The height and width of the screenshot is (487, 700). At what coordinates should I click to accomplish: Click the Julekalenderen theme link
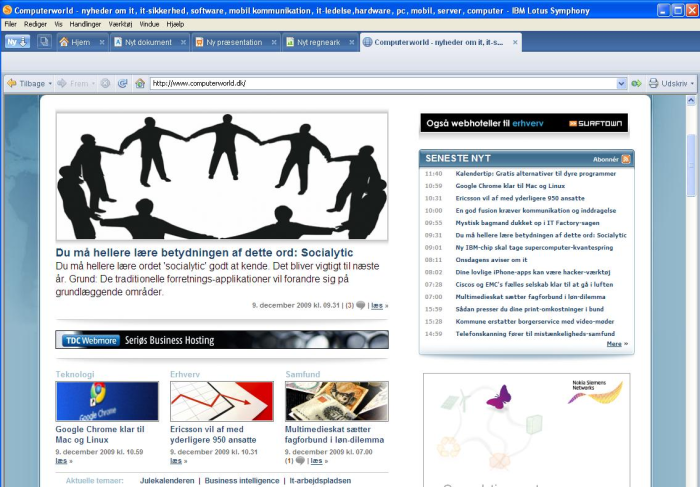coord(167,481)
